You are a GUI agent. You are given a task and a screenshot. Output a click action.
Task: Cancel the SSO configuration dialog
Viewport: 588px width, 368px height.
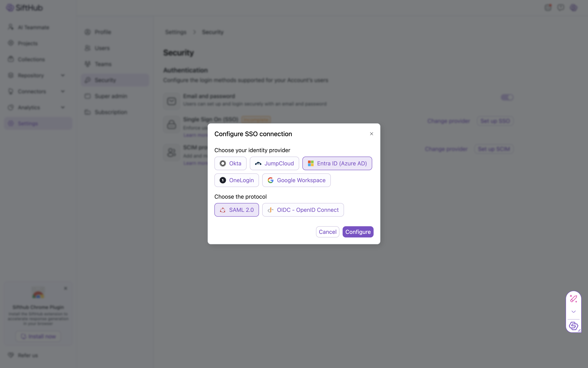327,232
